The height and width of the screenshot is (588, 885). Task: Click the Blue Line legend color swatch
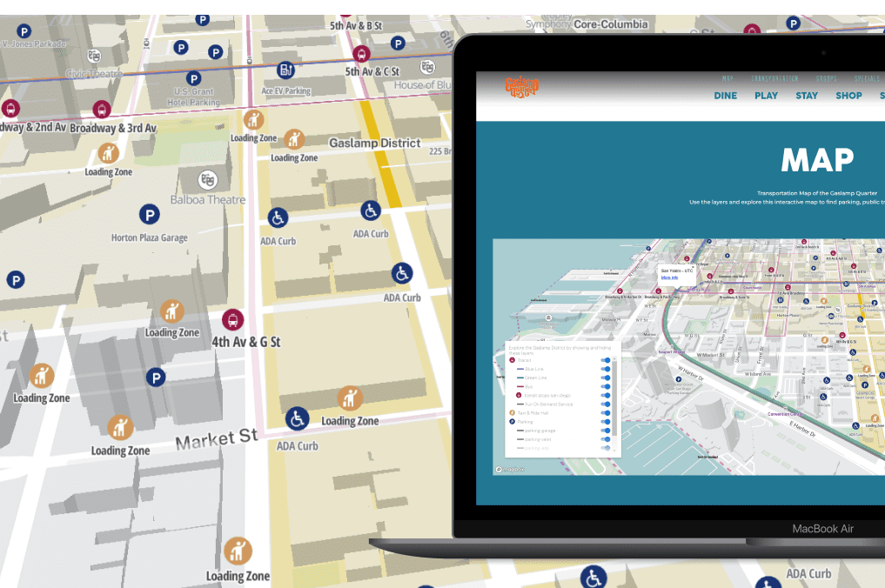(520, 369)
